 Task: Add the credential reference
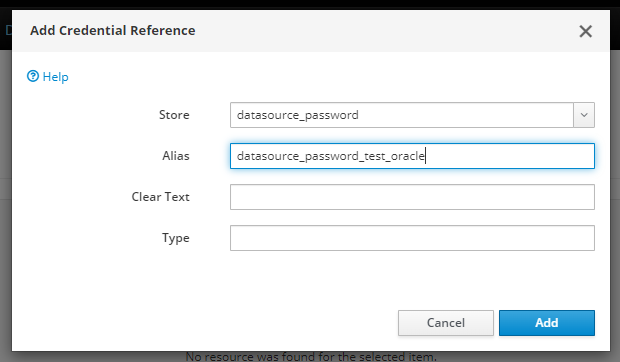(x=546, y=323)
